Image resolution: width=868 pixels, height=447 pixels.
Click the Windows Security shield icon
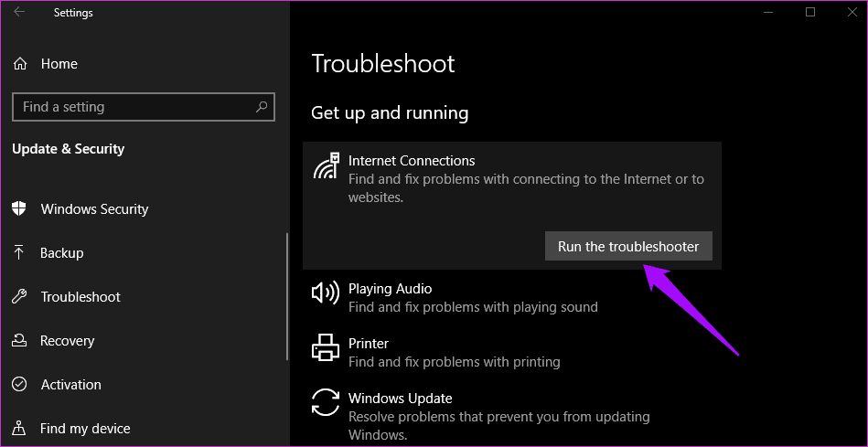19,208
